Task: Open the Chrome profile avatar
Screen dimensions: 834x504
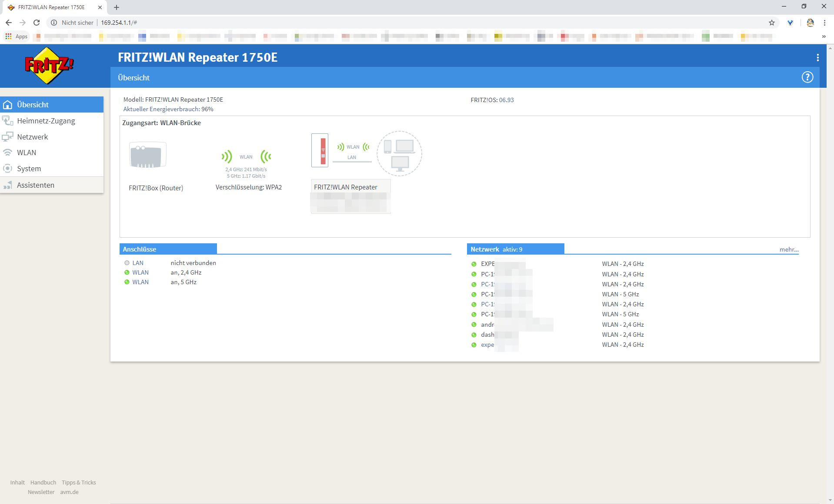Action: [x=810, y=23]
